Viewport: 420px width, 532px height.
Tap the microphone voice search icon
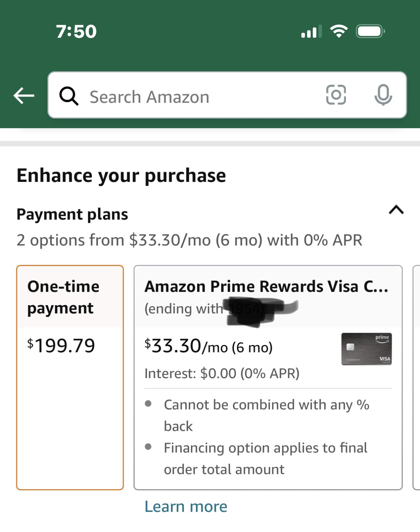click(383, 95)
